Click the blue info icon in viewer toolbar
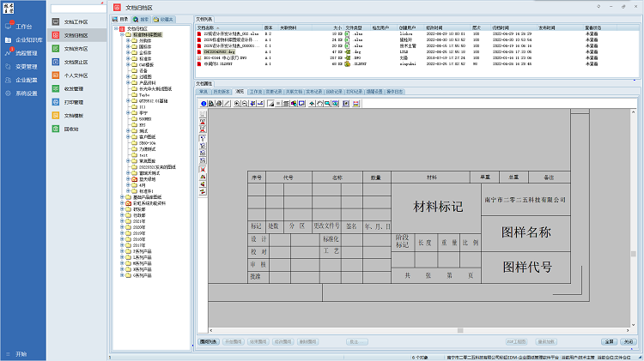644x361 pixels. point(204,104)
